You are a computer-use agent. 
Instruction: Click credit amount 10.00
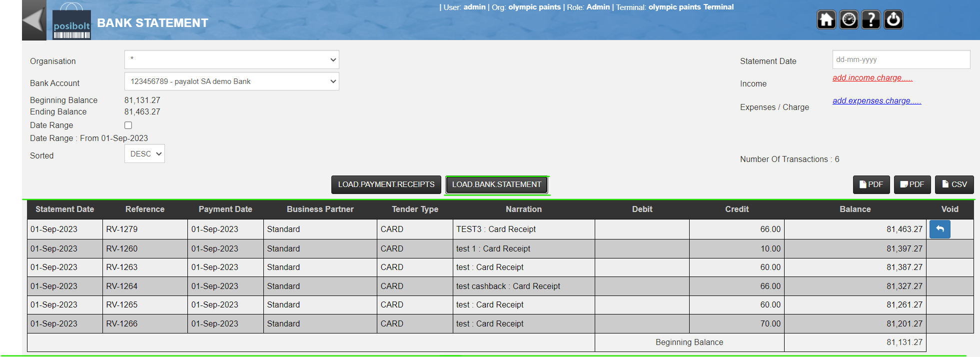point(771,249)
